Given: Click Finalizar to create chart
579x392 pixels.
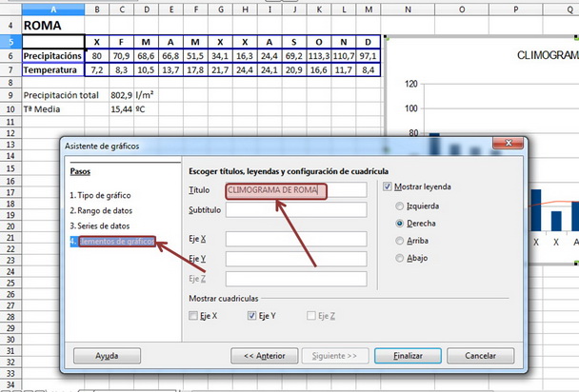Looking at the screenshot, I should 399,355.
